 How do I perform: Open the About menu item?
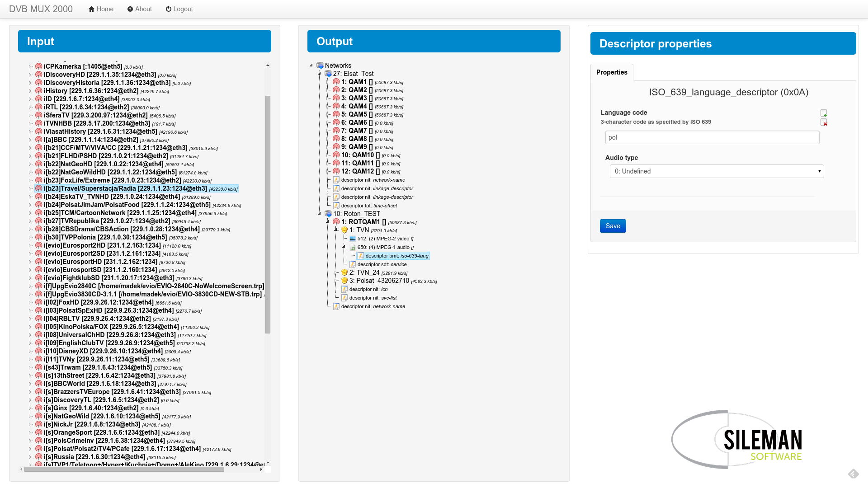[139, 9]
